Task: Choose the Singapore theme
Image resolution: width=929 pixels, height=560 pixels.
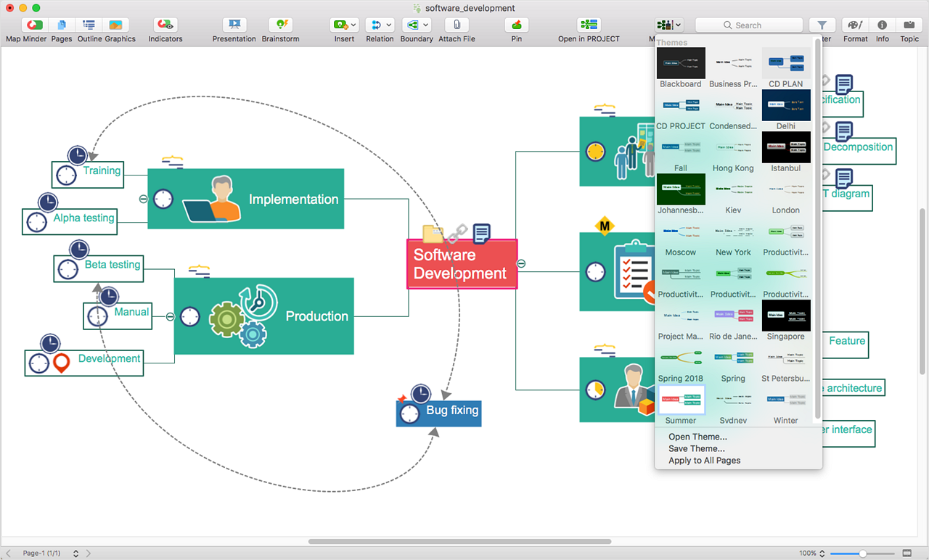Action: coord(786,316)
